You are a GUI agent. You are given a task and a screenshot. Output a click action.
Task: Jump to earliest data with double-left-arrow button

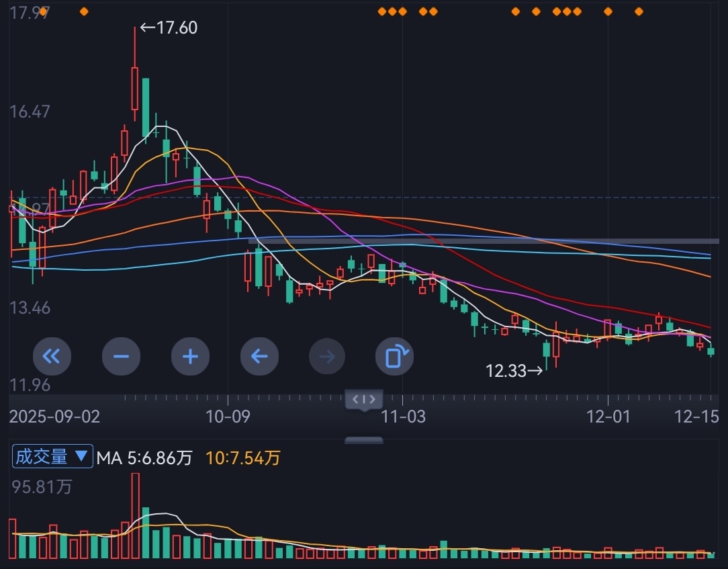[52, 356]
